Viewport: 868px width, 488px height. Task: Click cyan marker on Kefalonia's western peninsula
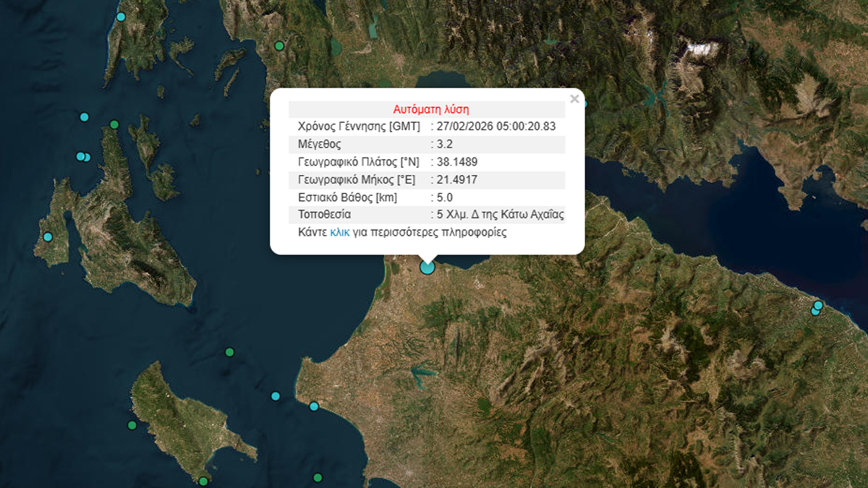tap(48, 236)
